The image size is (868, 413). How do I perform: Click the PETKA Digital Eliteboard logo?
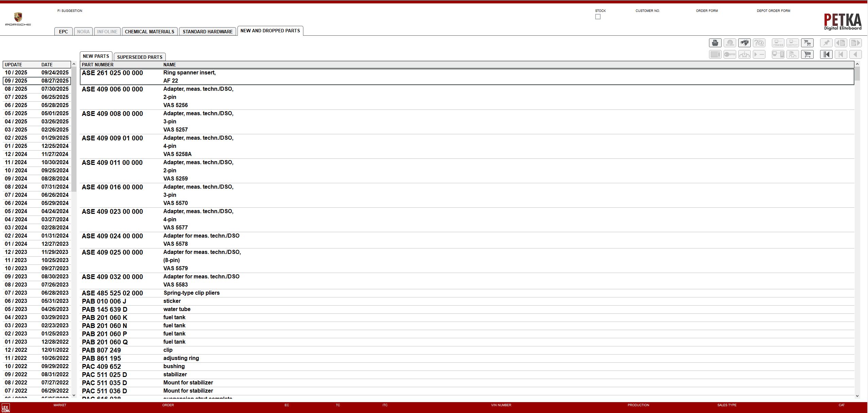pos(843,21)
